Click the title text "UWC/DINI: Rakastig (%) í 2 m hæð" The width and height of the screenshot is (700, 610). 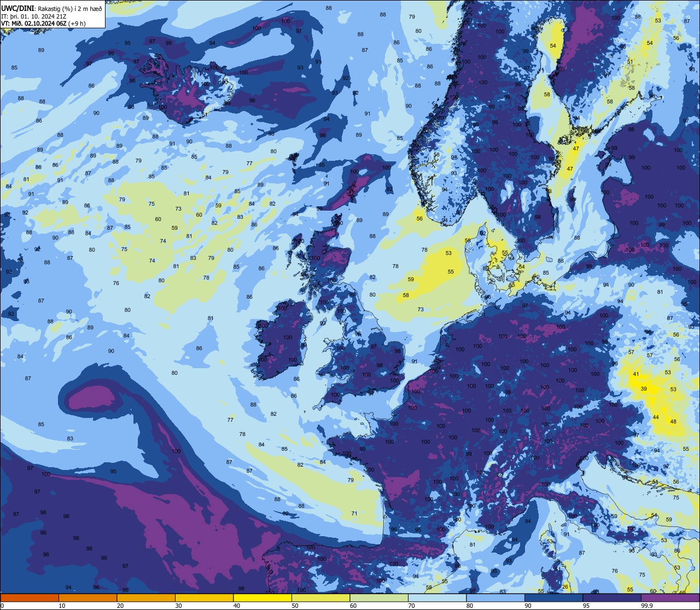point(52,8)
